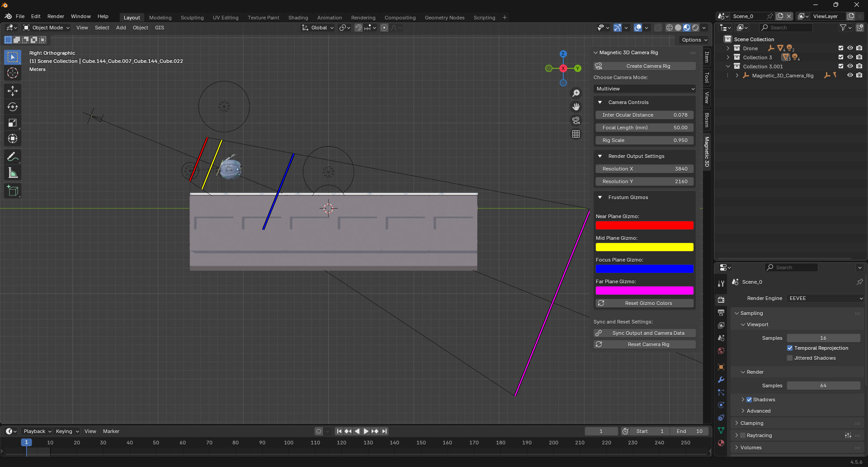Click the yellow Mid Plane Gizmo color

pyautogui.click(x=645, y=247)
